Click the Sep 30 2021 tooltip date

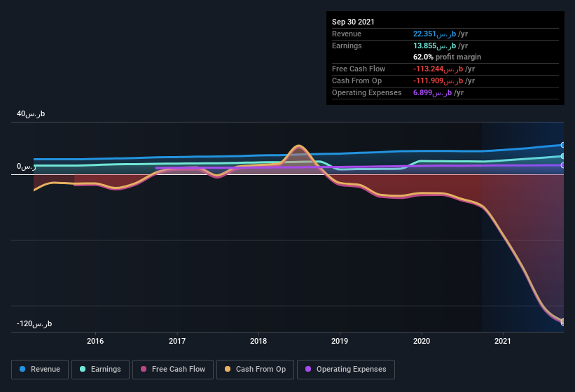[353, 22]
